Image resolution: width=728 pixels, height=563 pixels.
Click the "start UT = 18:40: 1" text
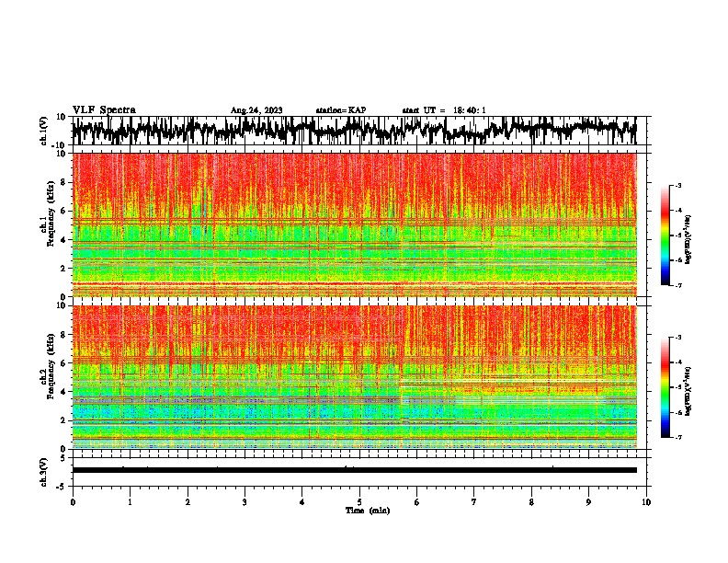tap(444, 110)
